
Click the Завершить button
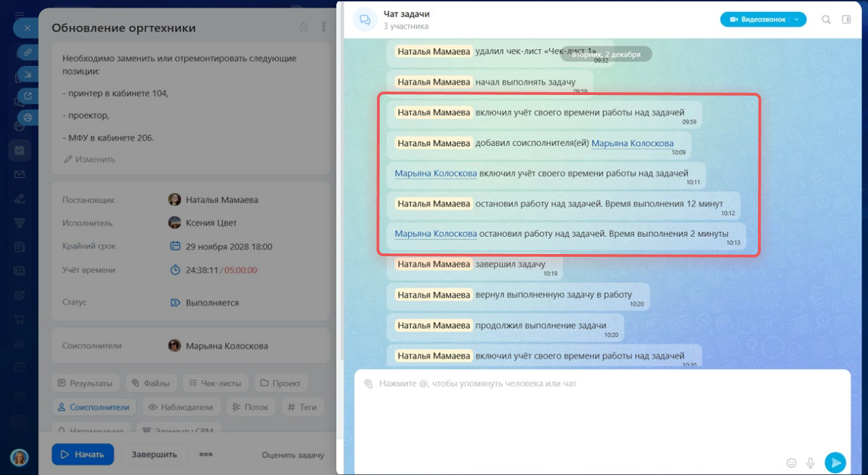154,454
